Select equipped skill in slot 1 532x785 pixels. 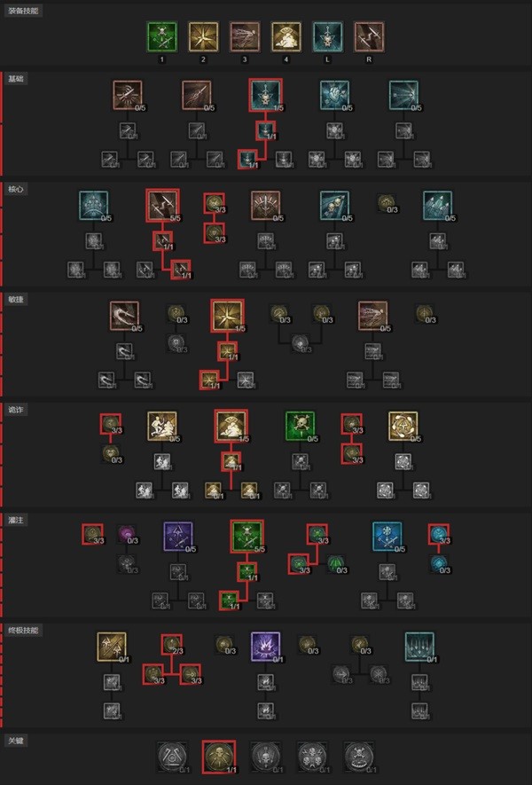(161, 36)
